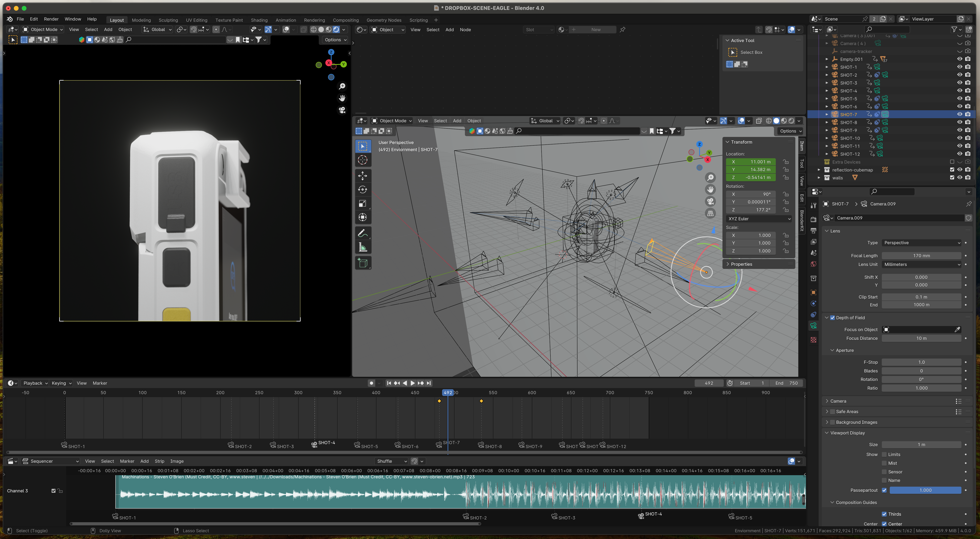Select the Annotate pencil tool
980x539 pixels.
click(363, 233)
